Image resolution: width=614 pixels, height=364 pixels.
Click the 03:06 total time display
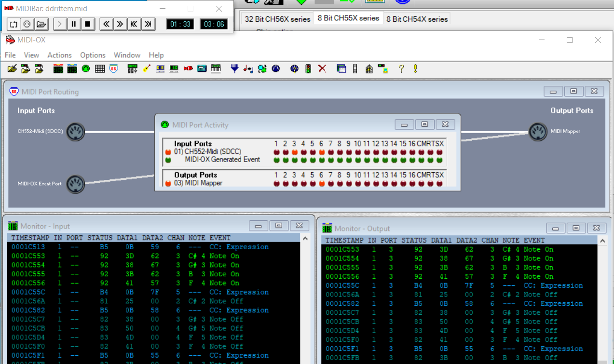point(214,24)
